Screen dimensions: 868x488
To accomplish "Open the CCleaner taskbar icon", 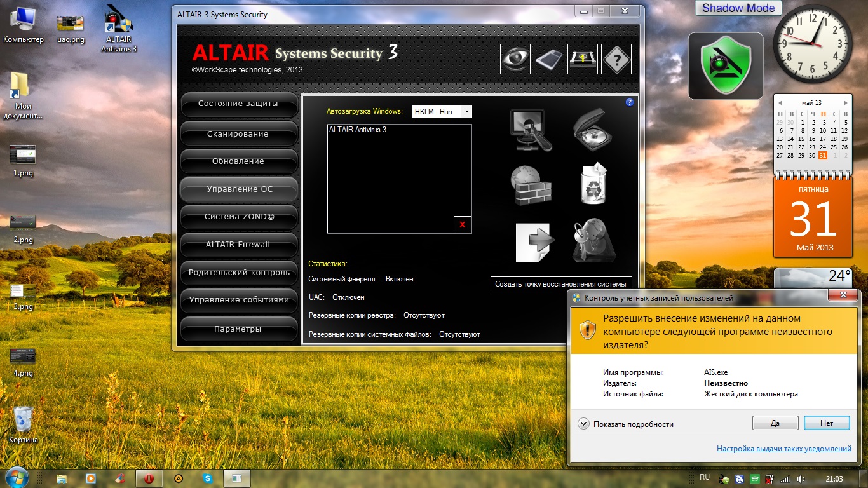I will click(120, 478).
